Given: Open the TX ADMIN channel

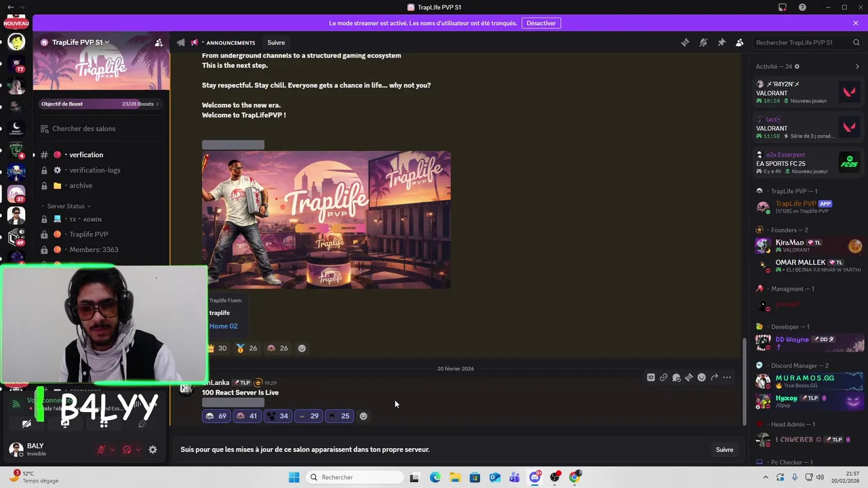Looking at the screenshot, I should pyautogui.click(x=100, y=219).
